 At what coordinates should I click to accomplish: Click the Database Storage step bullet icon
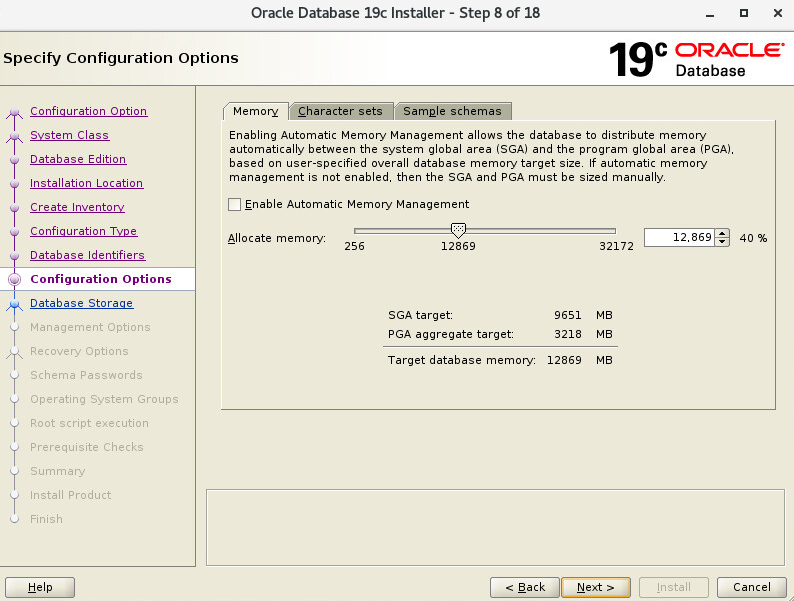(x=15, y=304)
